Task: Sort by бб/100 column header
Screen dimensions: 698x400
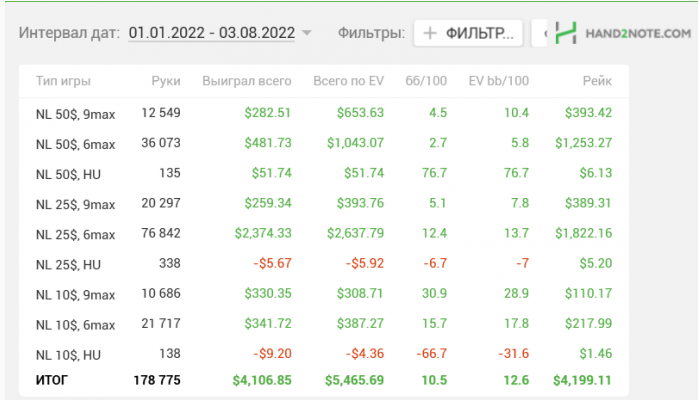Action: coord(427,79)
